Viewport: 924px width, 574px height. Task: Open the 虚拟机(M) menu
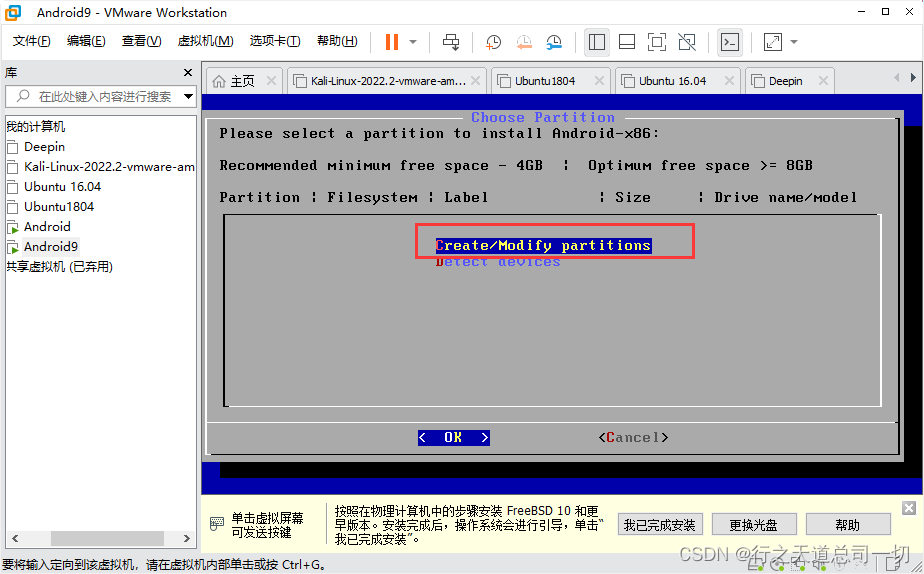click(x=206, y=41)
